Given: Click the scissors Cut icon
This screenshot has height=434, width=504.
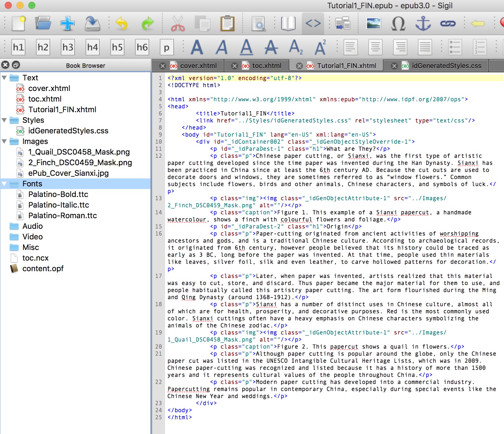Looking at the screenshot, I should coord(178,24).
